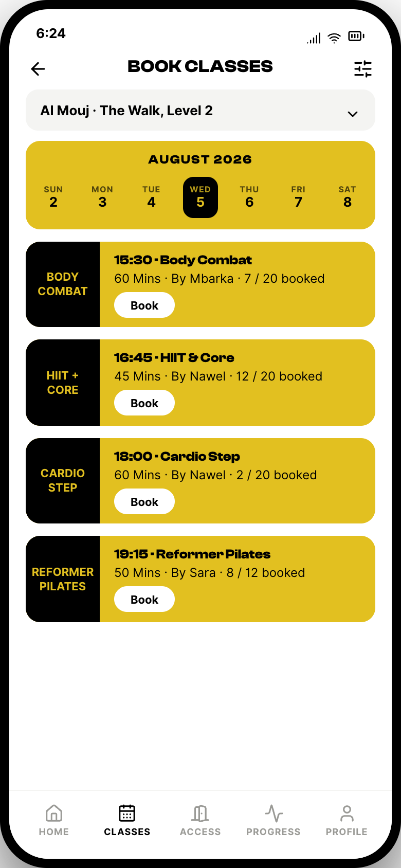Open the Access door icon

[x=200, y=813]
